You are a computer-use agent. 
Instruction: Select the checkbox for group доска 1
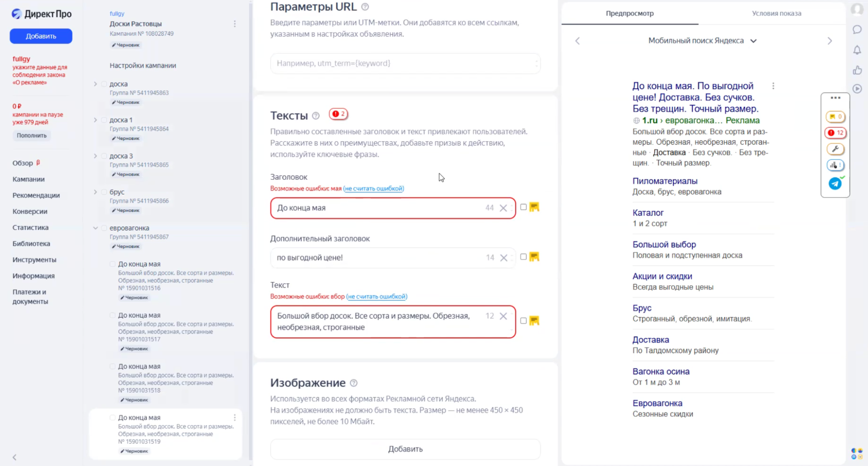coord(104,120)
